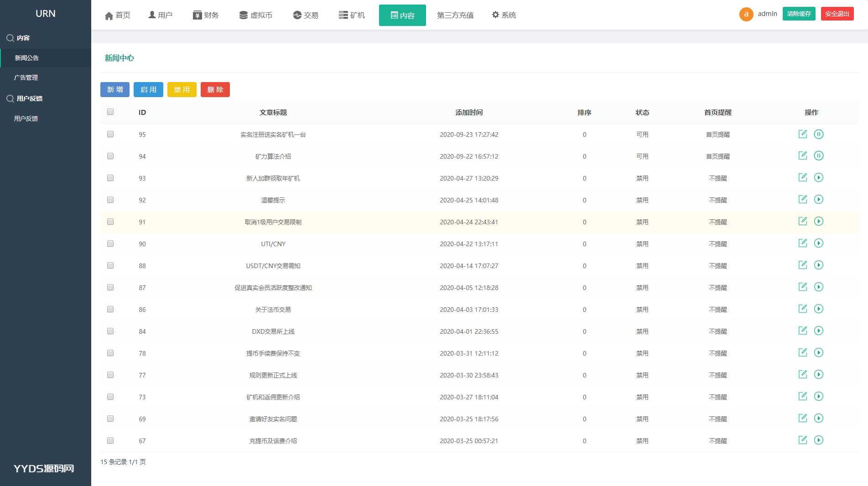Open the edit icon for article 91
Screen dimensions: 868x486
(802, 222)
